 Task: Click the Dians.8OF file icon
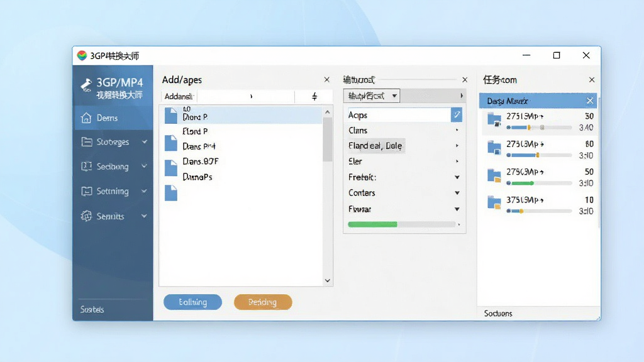point(171,167)
